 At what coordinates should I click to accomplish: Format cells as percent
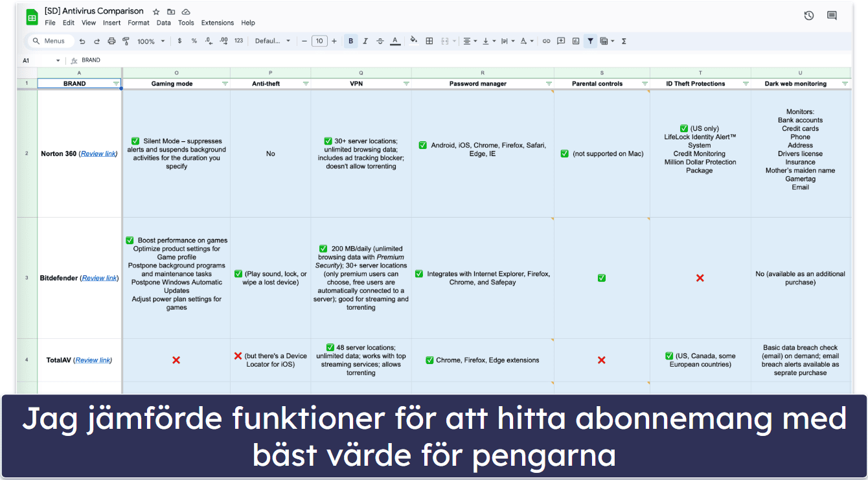click(x=194, y=41)
